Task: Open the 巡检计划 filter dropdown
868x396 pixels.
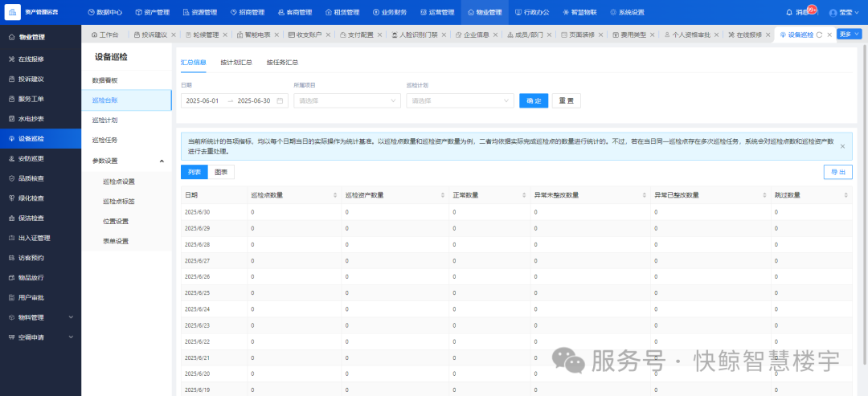Action: tap(460, 100)
